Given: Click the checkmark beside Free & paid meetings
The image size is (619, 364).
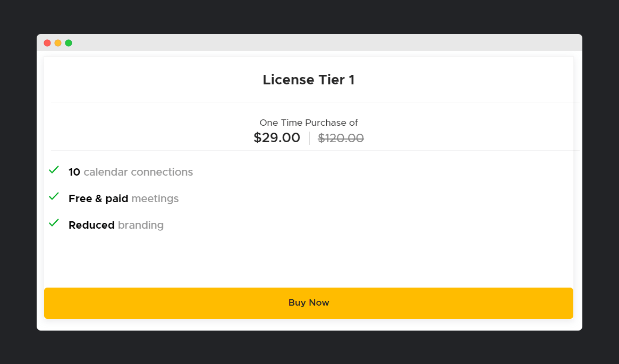Looking at the screenshot, I should click(54, 196).
